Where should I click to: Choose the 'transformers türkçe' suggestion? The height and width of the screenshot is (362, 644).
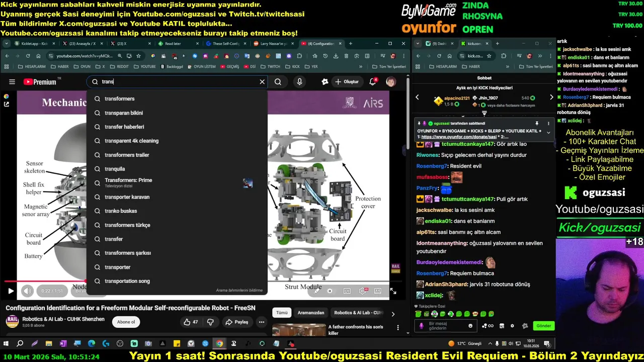point(177,225)
